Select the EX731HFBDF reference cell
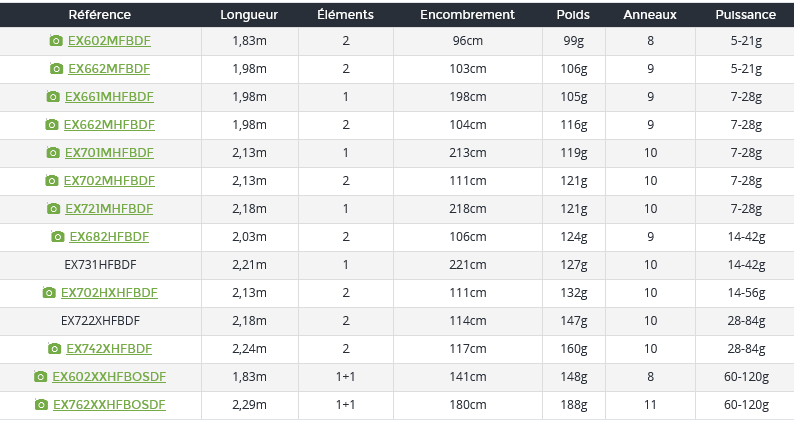 [100, 265]
